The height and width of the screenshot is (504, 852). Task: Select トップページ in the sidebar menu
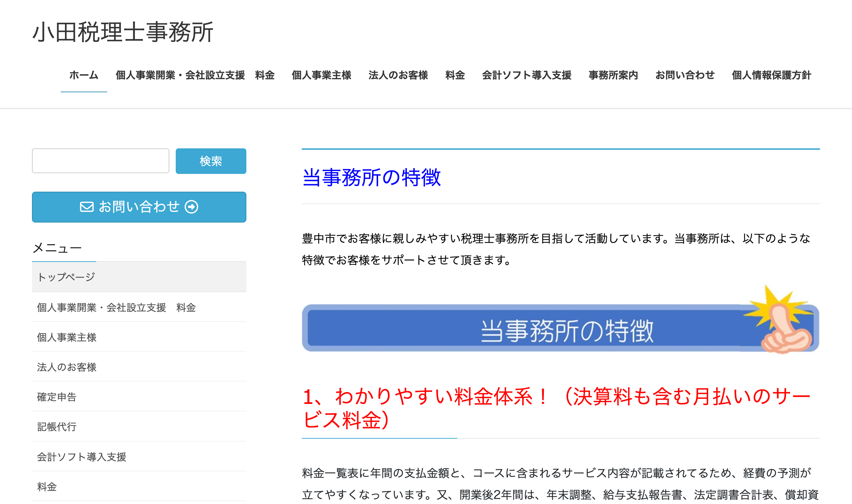(x=66, y=277)
